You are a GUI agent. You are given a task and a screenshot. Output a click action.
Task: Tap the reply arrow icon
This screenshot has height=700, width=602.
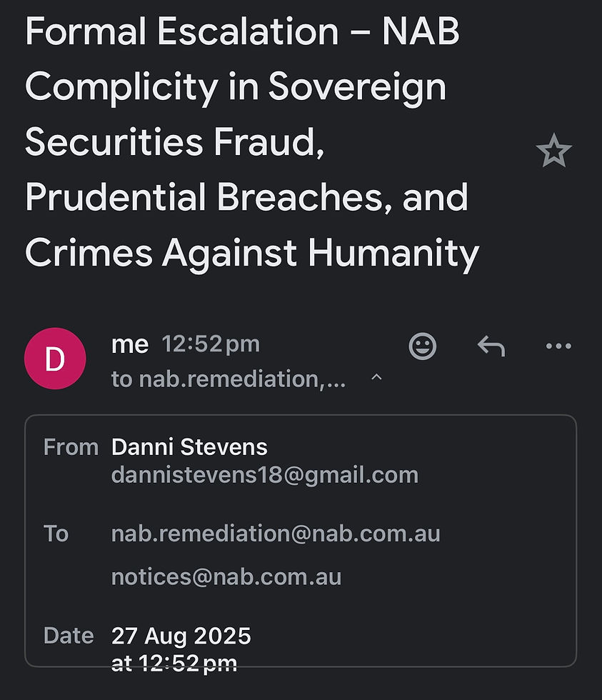pos(491,346)
